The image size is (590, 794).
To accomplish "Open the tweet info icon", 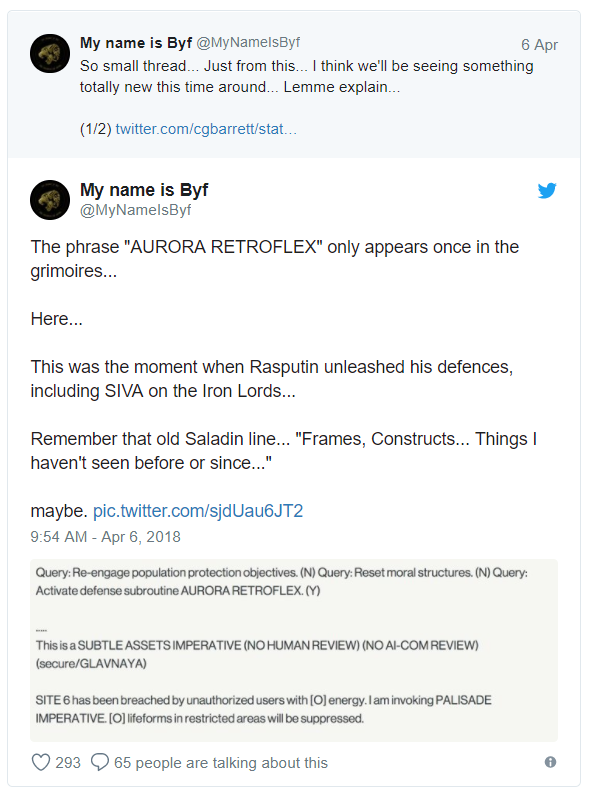I will point(550,762).
